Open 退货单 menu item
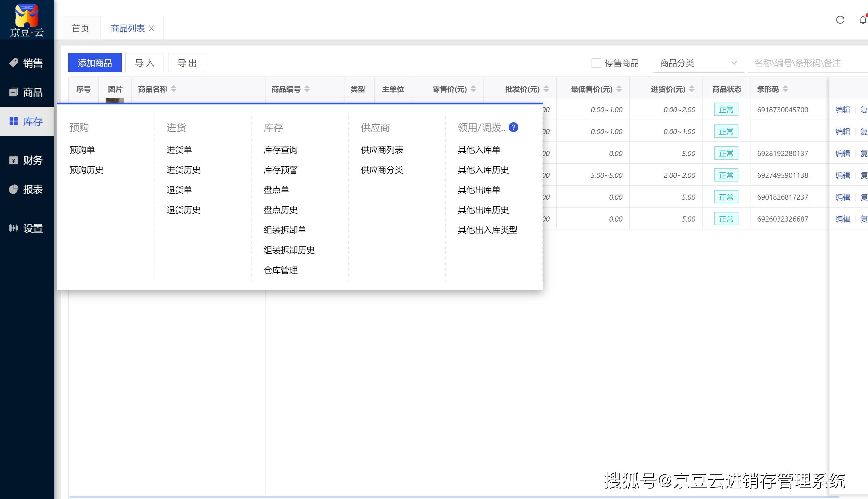868x499 pixels. point(179,190)
